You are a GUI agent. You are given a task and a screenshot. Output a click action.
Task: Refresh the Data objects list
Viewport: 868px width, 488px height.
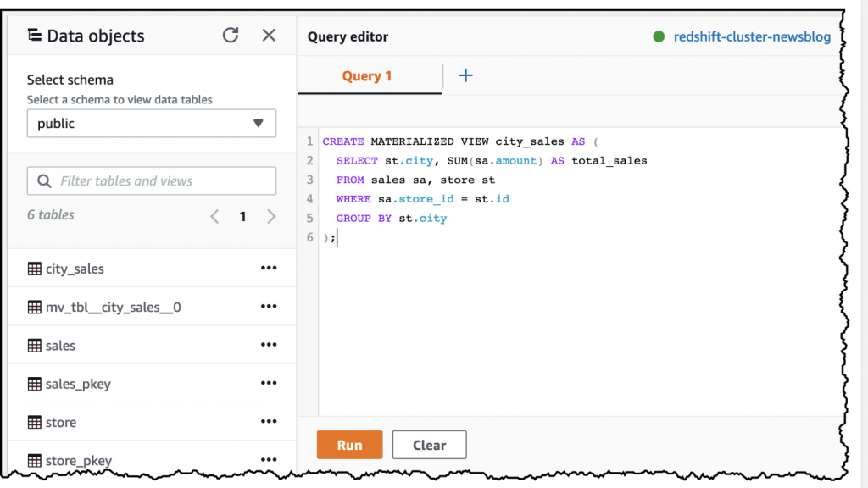click(x=231, y=36)
